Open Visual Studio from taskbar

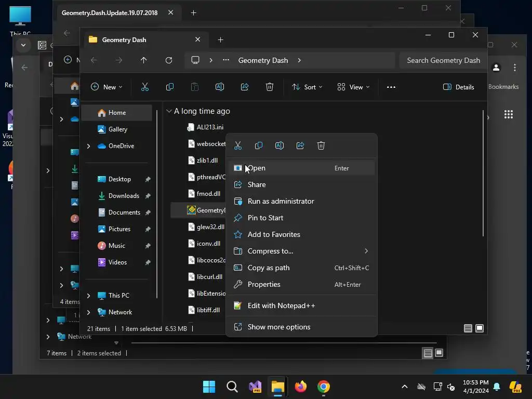click(x=255, y=387)
